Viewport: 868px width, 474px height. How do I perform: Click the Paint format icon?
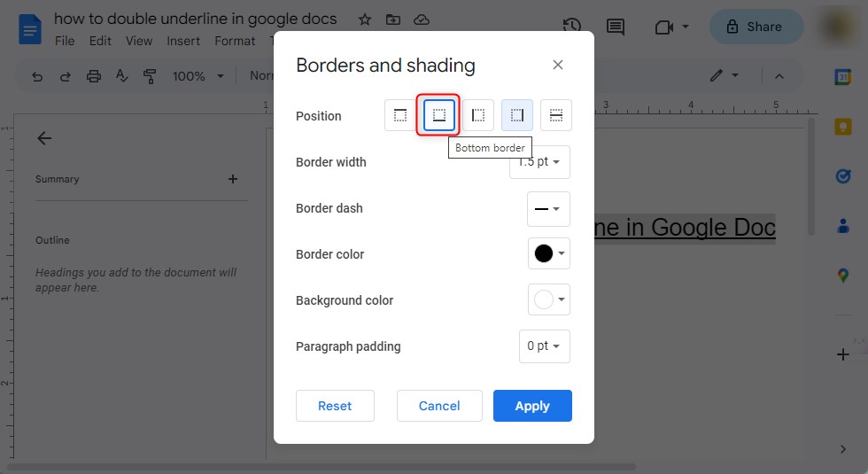tap(150, 76)
